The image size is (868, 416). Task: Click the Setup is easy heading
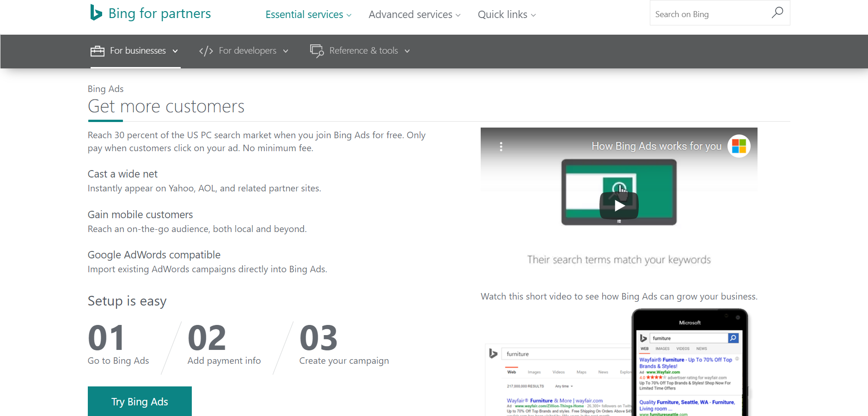pos(127,301)
